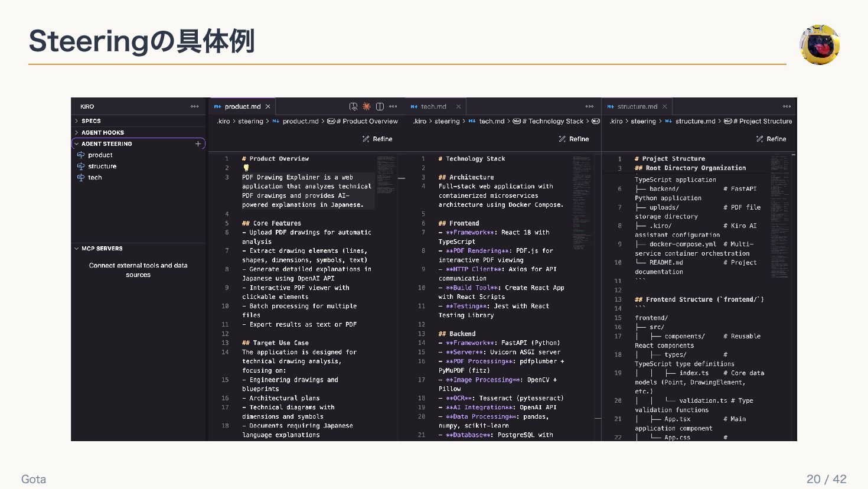Click the lightbulb hint in product.md
This screenshot has width=868, height=489.
tap(246, 168)
